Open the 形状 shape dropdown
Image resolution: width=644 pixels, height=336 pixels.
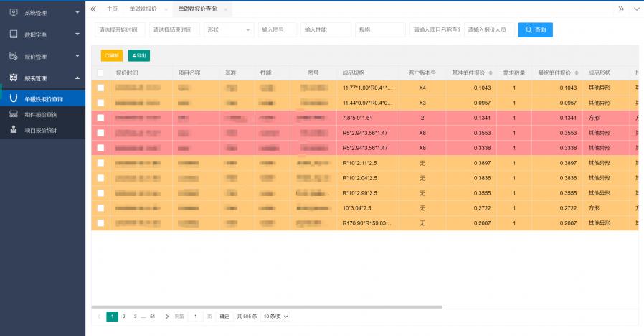click(x=229, y=29)
